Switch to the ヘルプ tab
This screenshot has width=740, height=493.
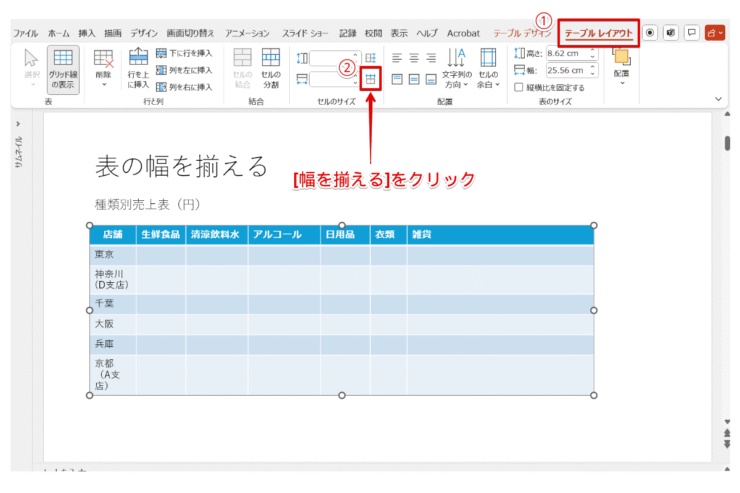pos(427,33)
